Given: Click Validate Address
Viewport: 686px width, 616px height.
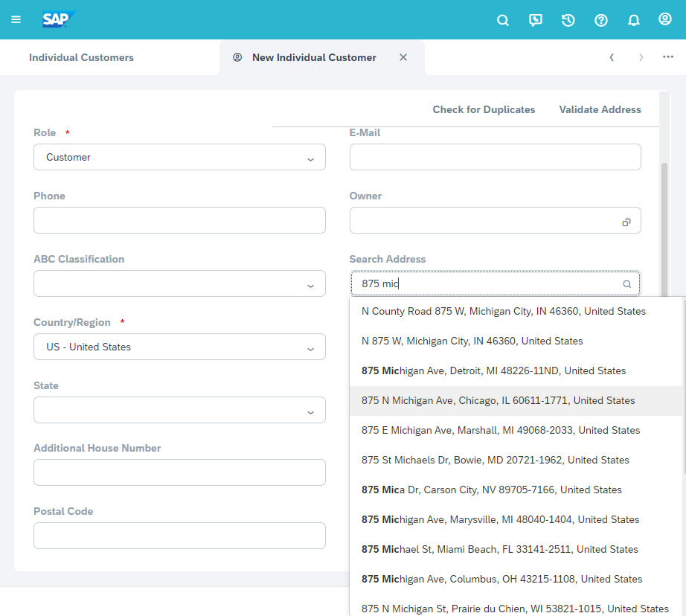Looking at the screenshot, I should coord(600,109).
